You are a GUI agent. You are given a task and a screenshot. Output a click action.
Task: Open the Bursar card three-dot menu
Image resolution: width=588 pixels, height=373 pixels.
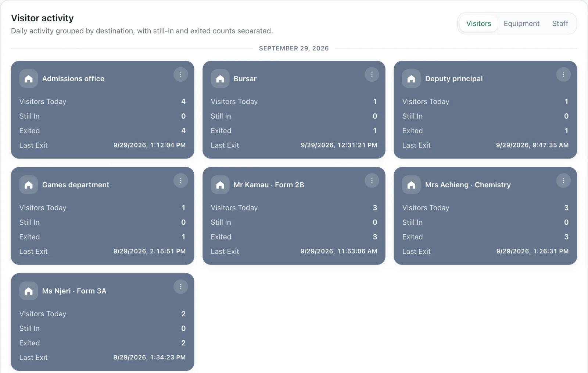coord(372,74)
